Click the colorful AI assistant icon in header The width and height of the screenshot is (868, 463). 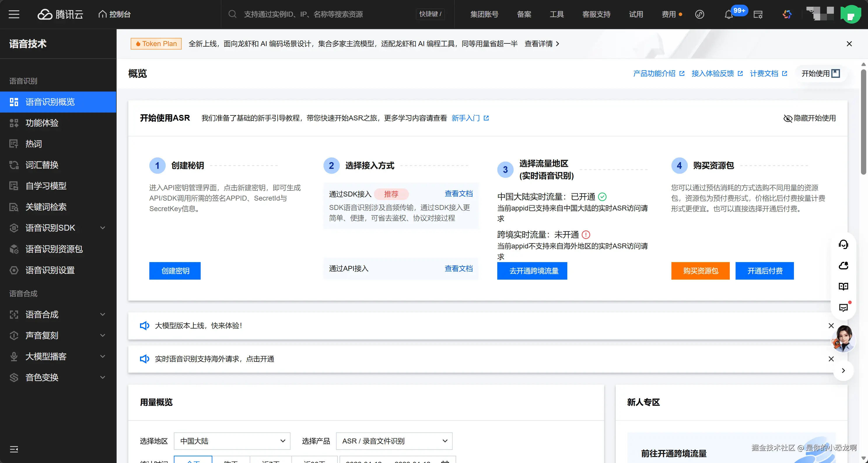coord(787,15)
